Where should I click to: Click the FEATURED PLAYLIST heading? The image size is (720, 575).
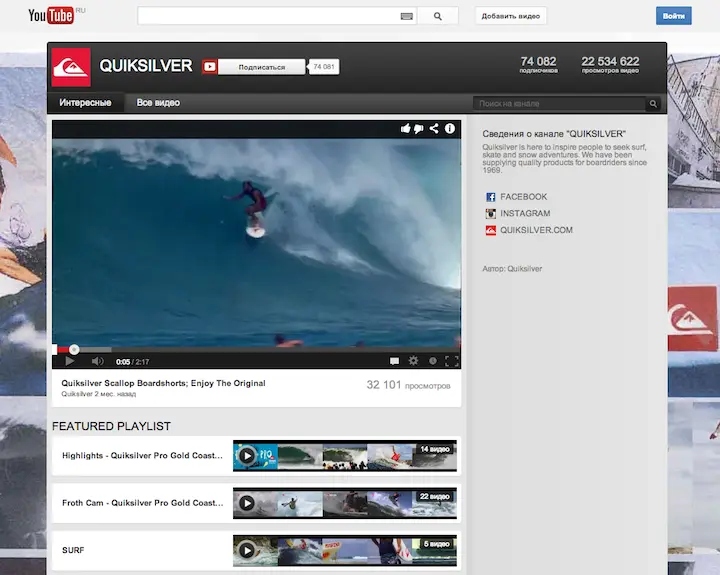point(111,426)
